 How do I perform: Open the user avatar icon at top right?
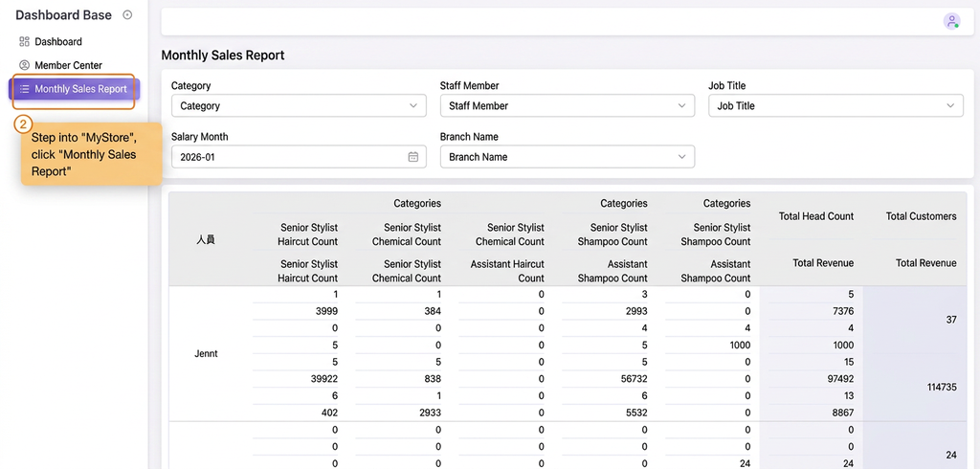tap(951, 21)
